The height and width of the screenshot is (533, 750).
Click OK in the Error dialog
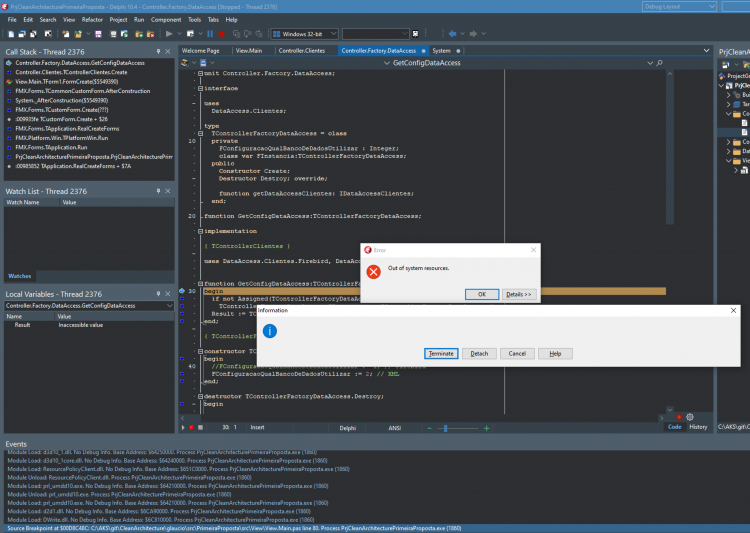[x=482, y=294]
